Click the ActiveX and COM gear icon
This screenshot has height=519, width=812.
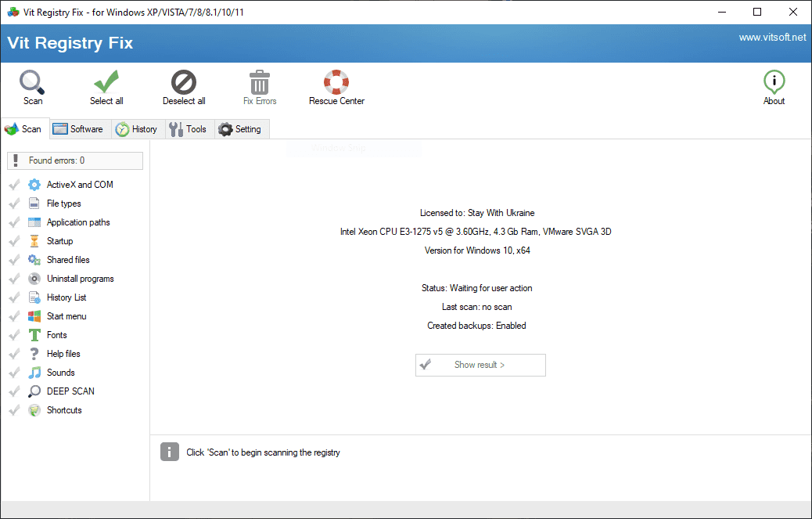pyautogui.click(x=34, y=185)
